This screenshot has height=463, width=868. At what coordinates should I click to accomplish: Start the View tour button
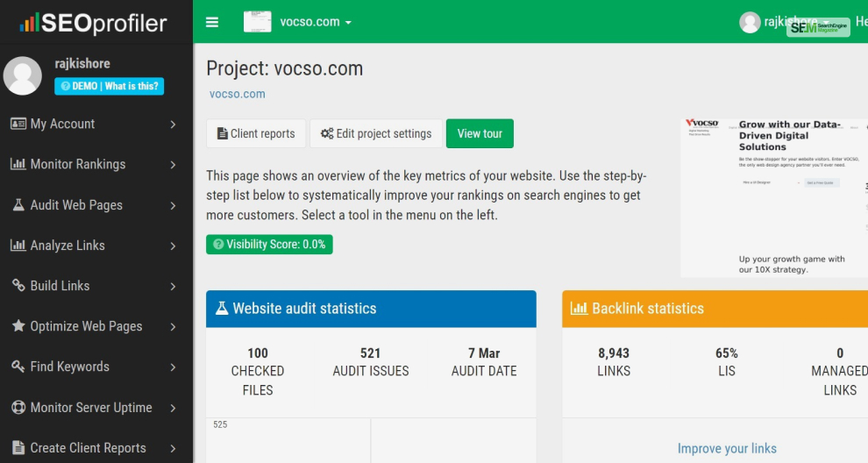[480, 133]
